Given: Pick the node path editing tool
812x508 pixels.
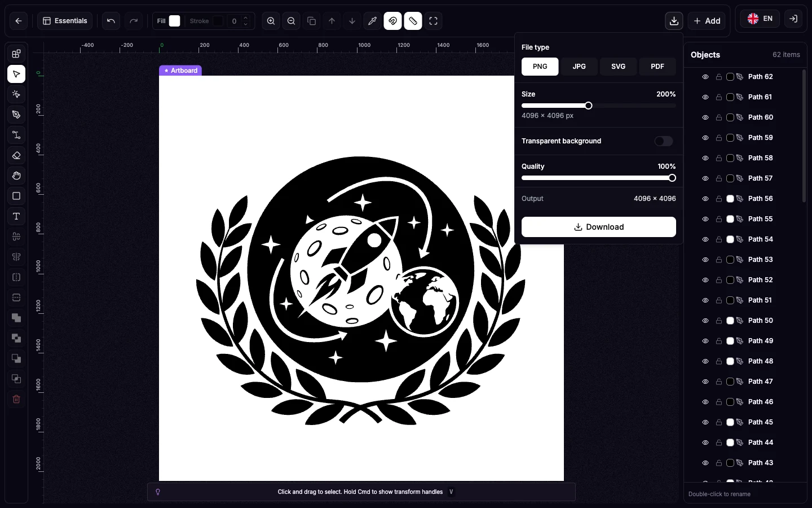Looking at the screenshot, I should [16, 135].
